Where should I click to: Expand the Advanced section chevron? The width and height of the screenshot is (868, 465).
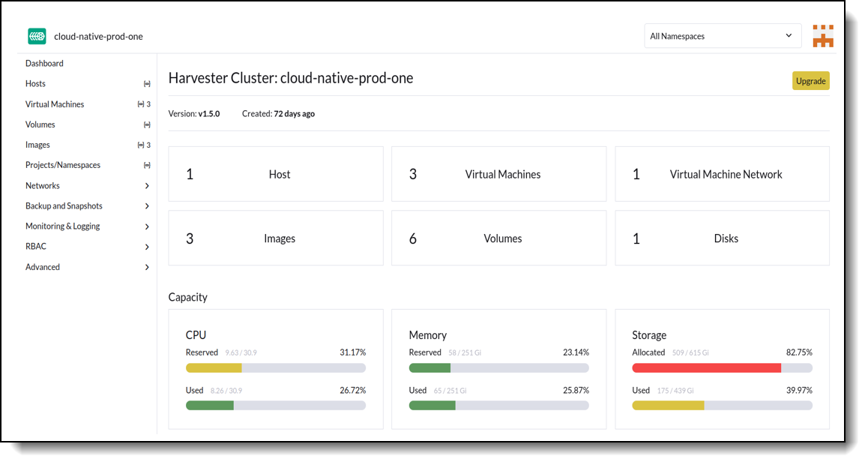pos(147,267)
